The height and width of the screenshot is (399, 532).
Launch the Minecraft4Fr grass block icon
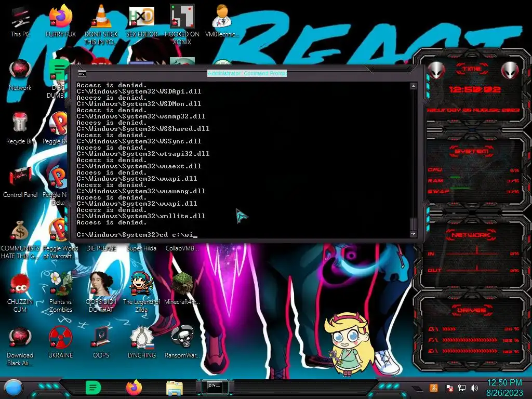click(x=182, y=289)
